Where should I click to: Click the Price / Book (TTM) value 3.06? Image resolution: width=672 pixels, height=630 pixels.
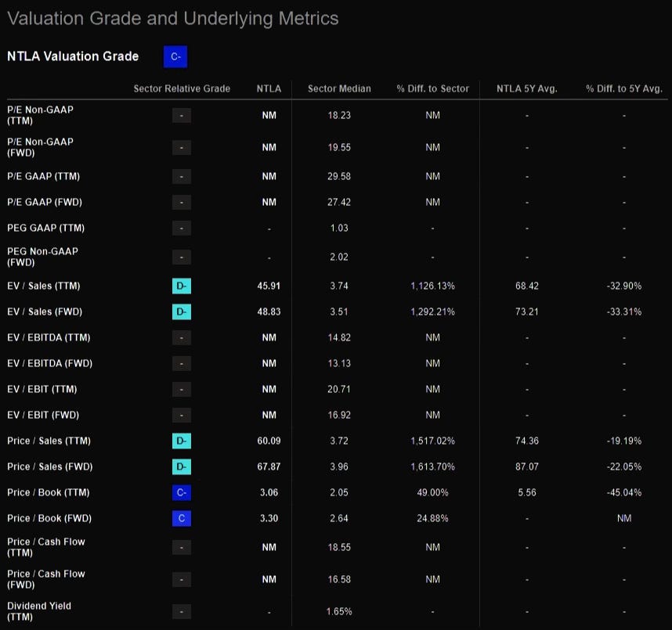tap(269, 492)
